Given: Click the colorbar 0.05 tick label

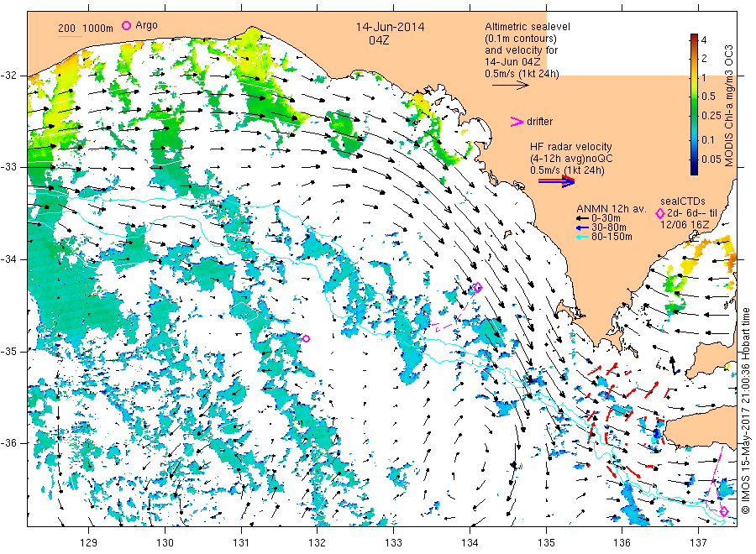Looking at the screenshot, I should pyautogui.click(x=711, y=159).
